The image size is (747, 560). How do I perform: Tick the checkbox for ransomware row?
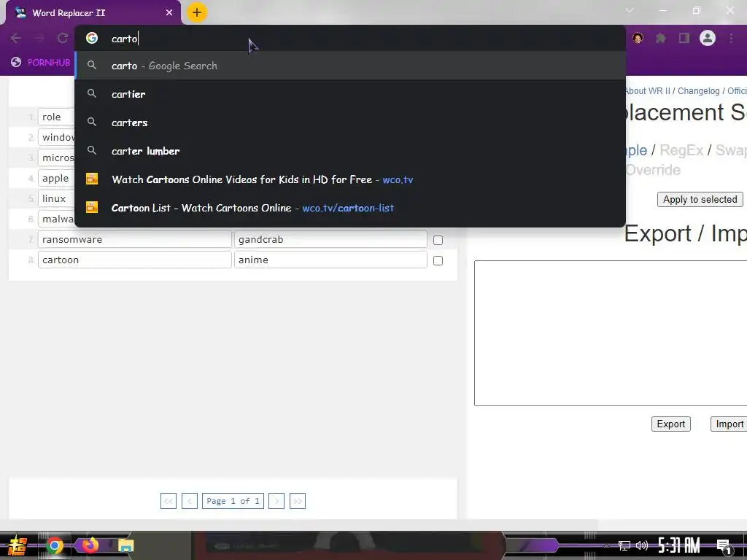(438, 240)
